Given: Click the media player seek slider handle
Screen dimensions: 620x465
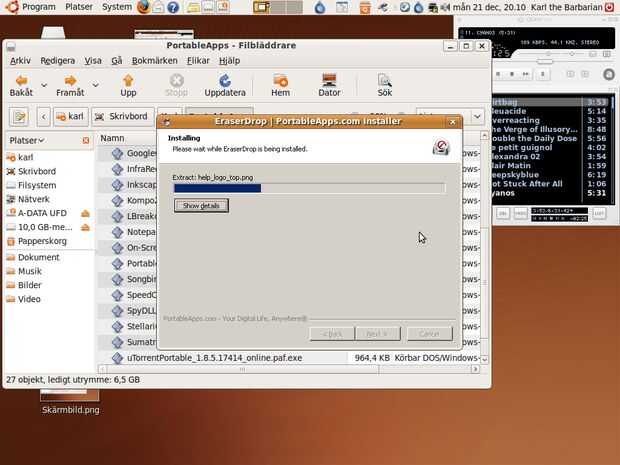Looking at the screenshot, I should [x=545, y=61].
